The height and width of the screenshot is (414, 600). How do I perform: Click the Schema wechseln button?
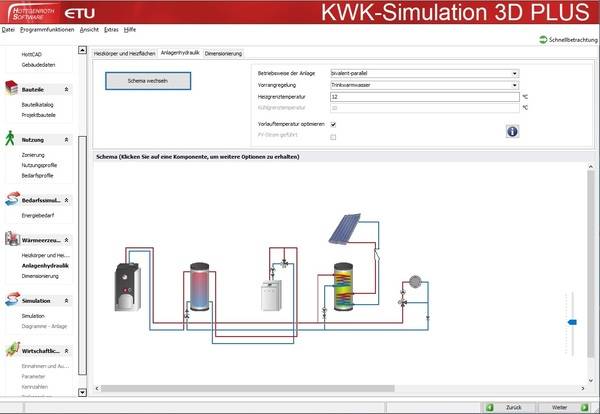147,80
